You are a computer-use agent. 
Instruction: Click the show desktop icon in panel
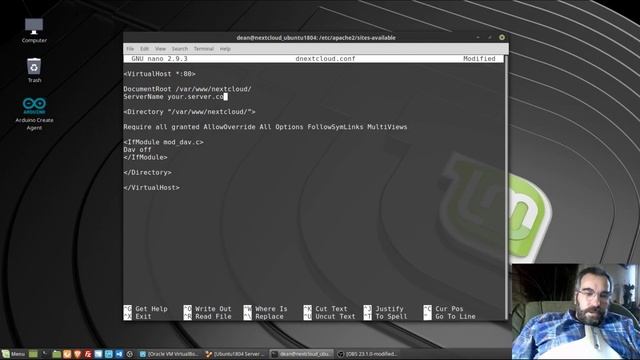tap(33, 354)
